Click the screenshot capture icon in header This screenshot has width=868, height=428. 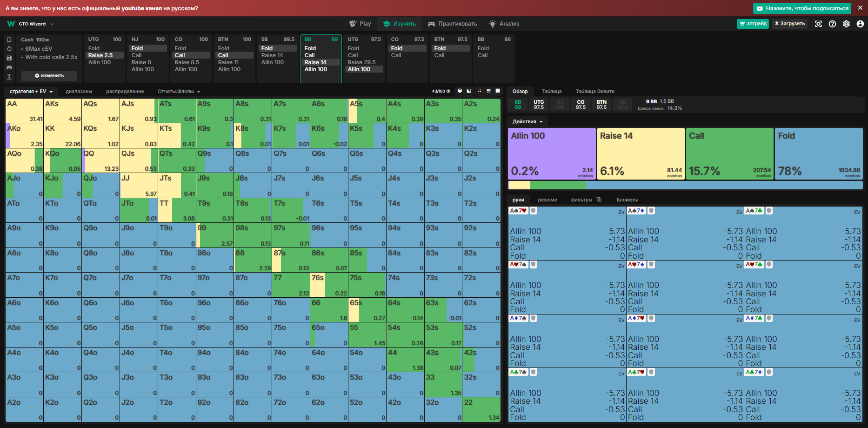818,24
